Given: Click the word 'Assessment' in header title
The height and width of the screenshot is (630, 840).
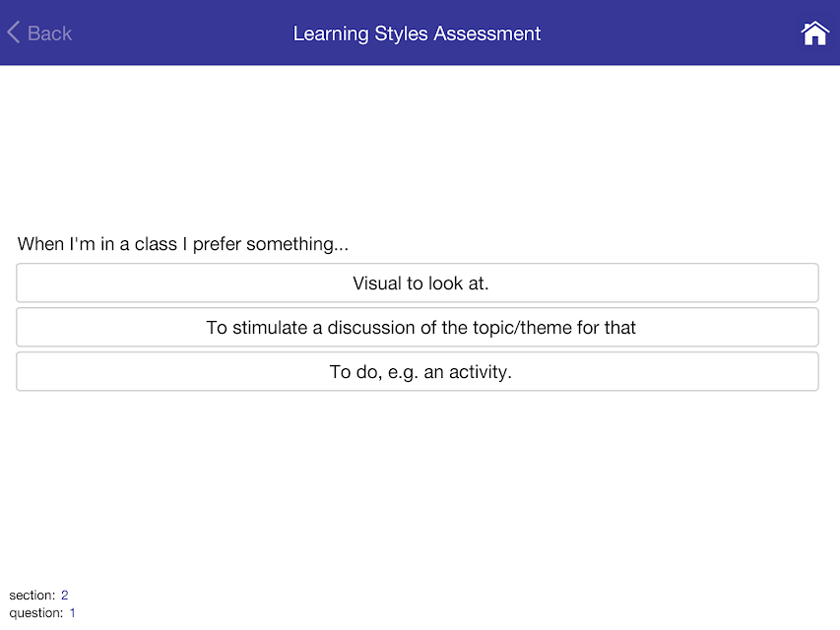Looking at the screenshot, I should (487, 33).
